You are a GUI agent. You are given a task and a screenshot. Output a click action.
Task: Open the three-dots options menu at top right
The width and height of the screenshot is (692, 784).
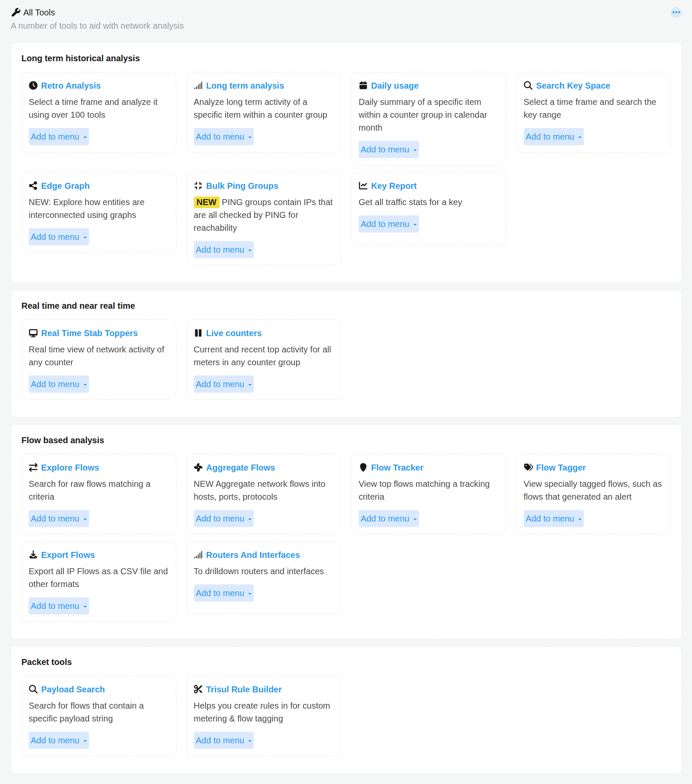(676, 12)
